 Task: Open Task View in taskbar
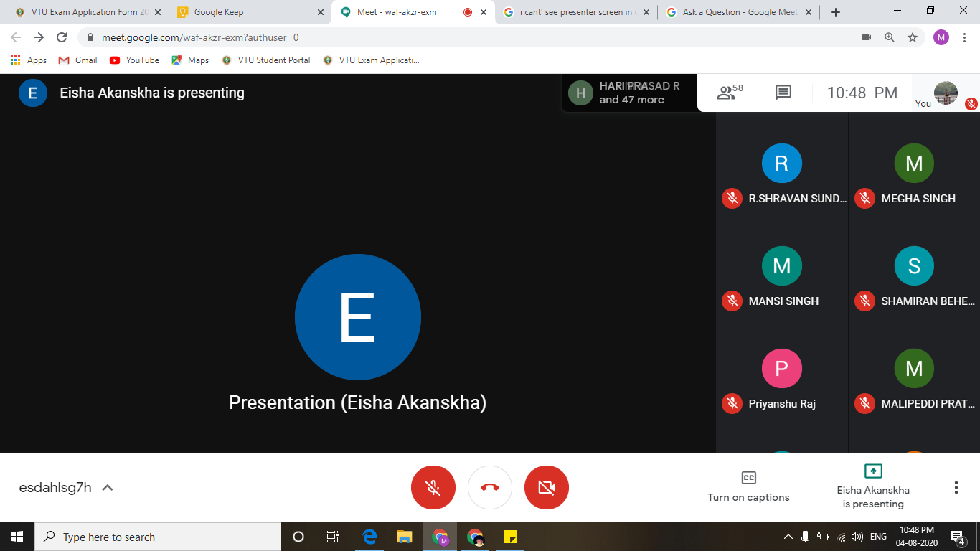(333, 537)
